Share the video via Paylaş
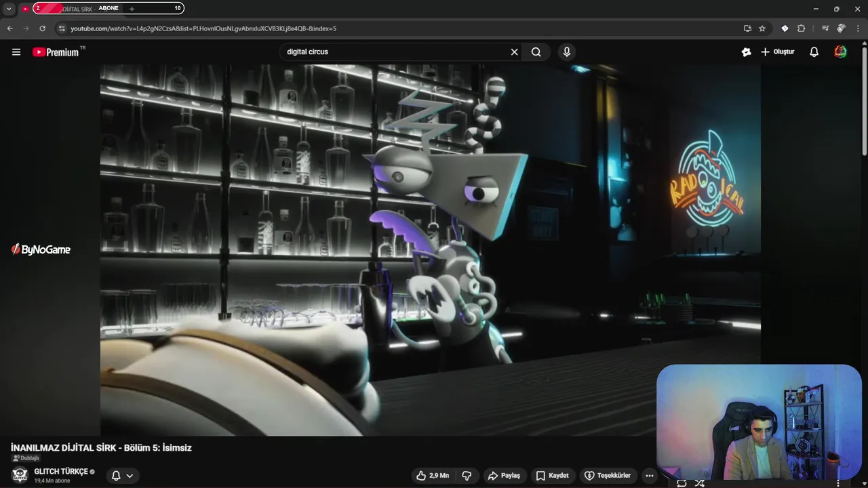Screen dimensions: 868x488 [x=504, y=476]
